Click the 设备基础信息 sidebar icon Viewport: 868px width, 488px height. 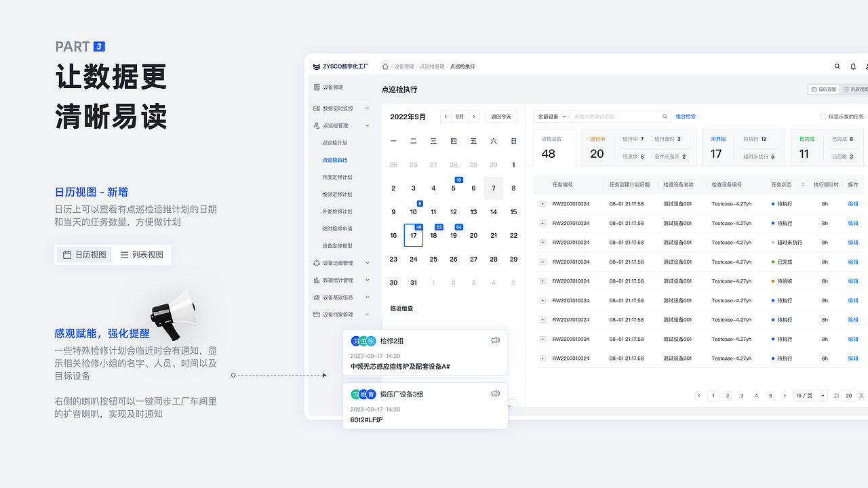click(x=317, y=297)
